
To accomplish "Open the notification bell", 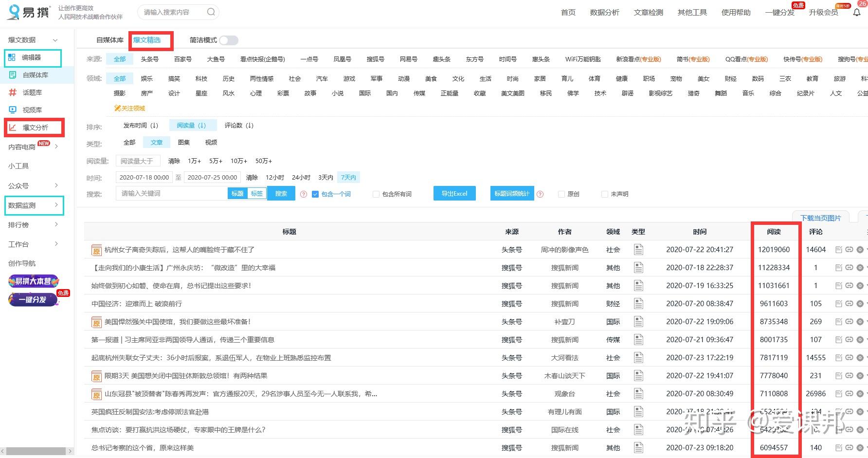I will point(857,13).
